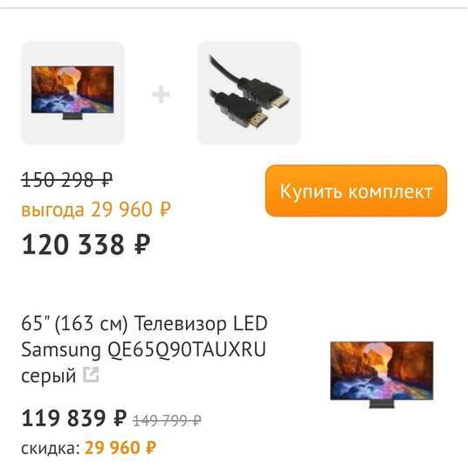Open the TV image beside the product title
Viewport: 468px width, 476px height.
[382, 375]
